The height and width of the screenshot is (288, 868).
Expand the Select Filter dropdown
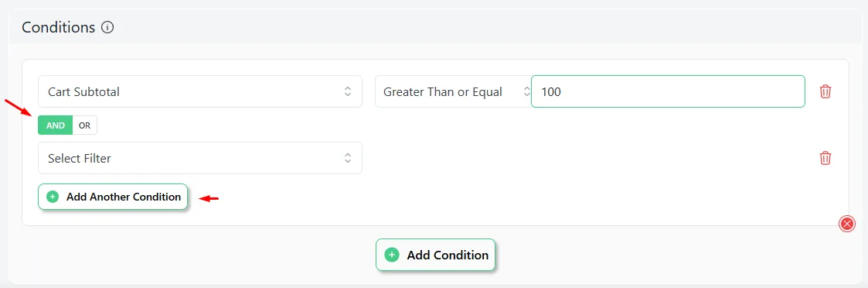point(200,158)
